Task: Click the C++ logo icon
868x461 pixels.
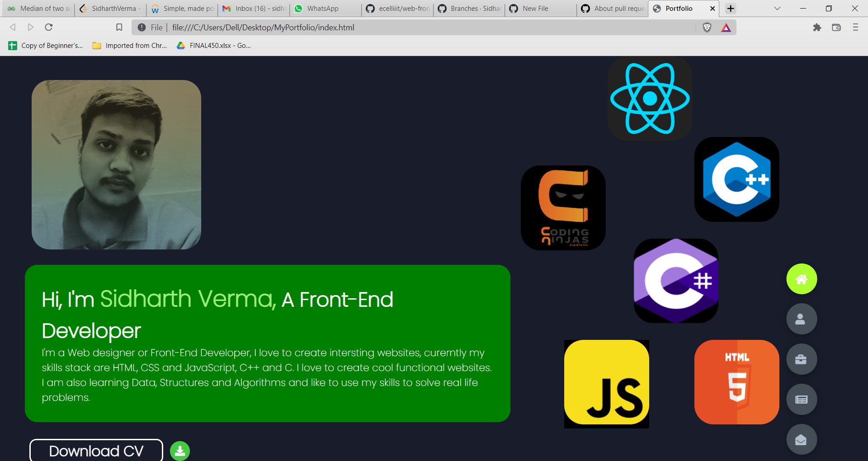Action: (736, 179)
